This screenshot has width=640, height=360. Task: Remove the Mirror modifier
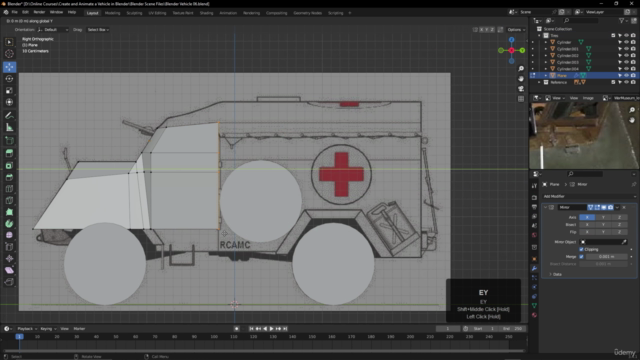click(624, 207)
